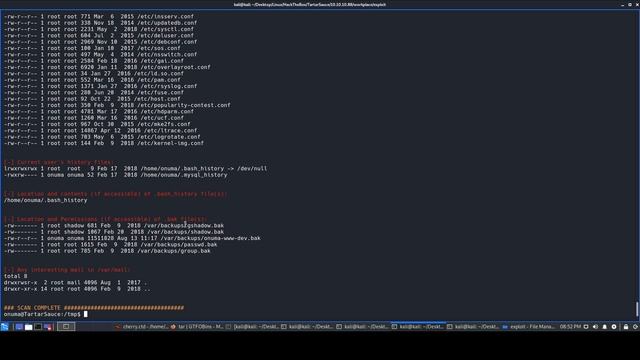Open the volume control tray icon
This screenshot has height=360, width=640.
(595, 327)
